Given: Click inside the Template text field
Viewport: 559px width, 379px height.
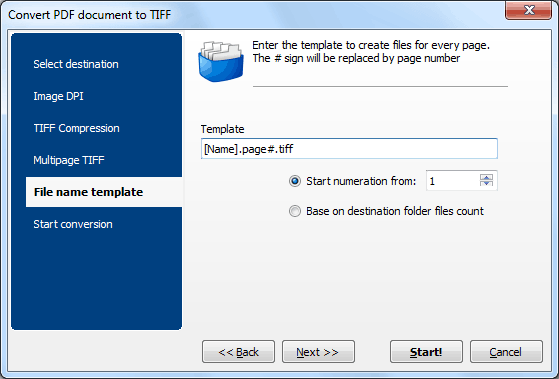Looking at the screenshot, I should pos(349,149).
